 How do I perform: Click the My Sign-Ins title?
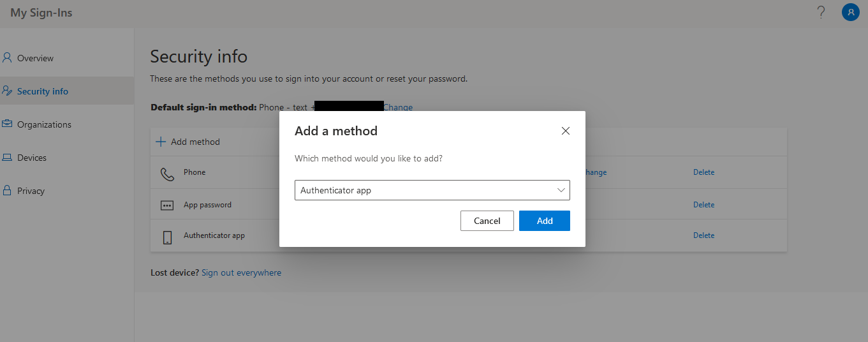point(41,13)
